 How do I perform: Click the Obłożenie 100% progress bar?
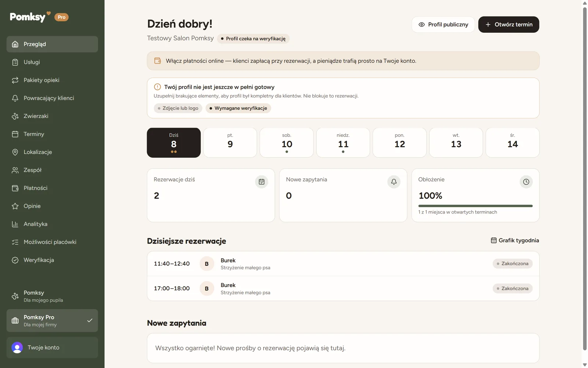coord(476,206)
